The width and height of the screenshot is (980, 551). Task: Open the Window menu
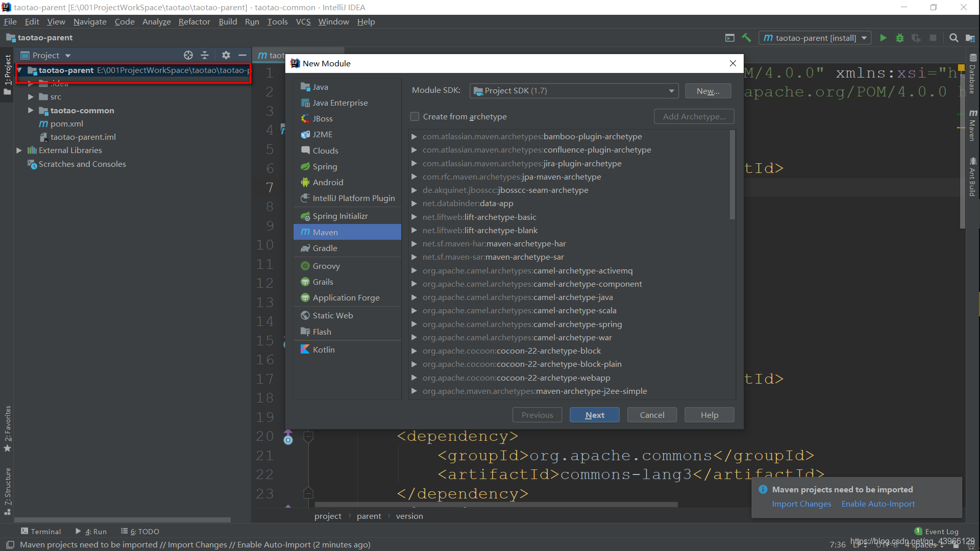point(334,21)
